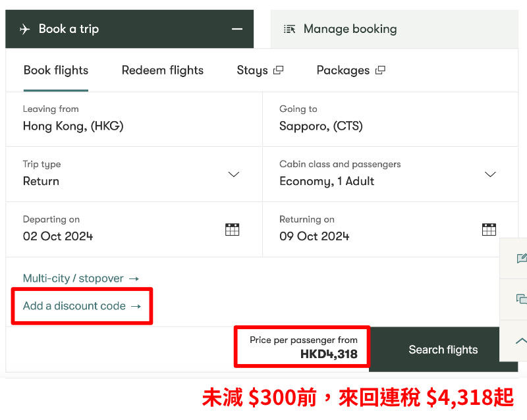
Task: Click the Add a discount code link
Action: (x=82, y=305)
